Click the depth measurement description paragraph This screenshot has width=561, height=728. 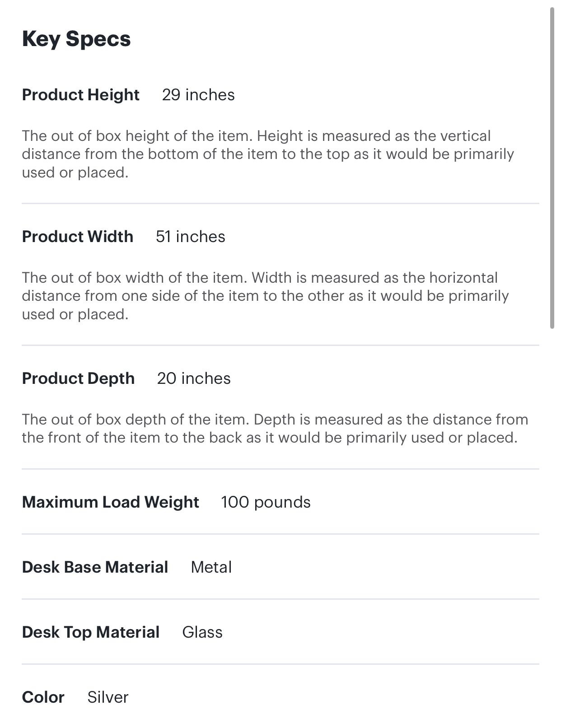pos(275,429)
